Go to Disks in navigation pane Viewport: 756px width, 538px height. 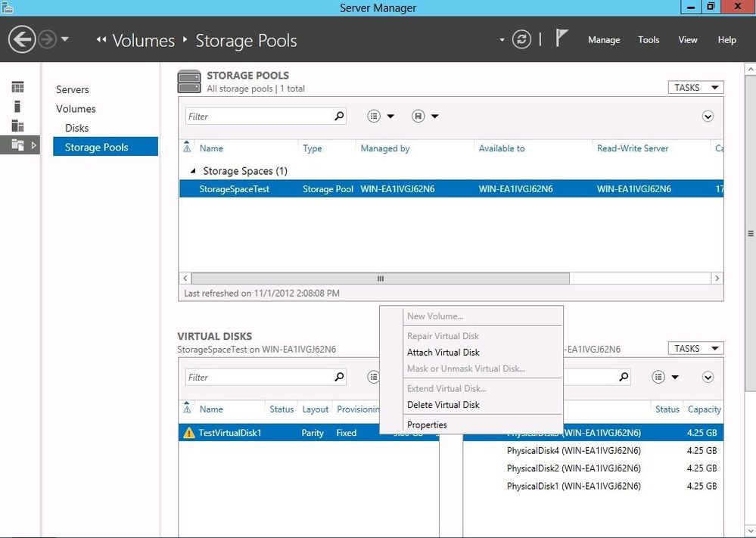(x=76, y=128)
